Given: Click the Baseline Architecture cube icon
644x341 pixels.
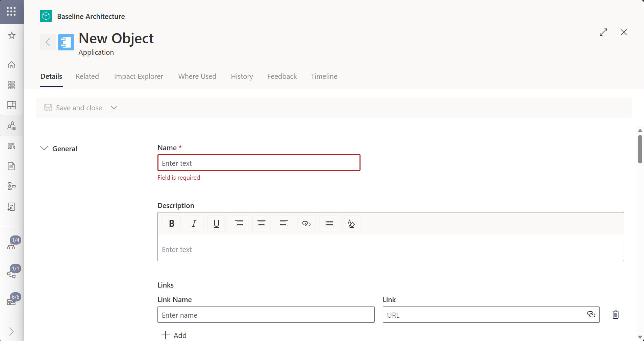Looking at the screenshot, I should [x=46, y=16].
